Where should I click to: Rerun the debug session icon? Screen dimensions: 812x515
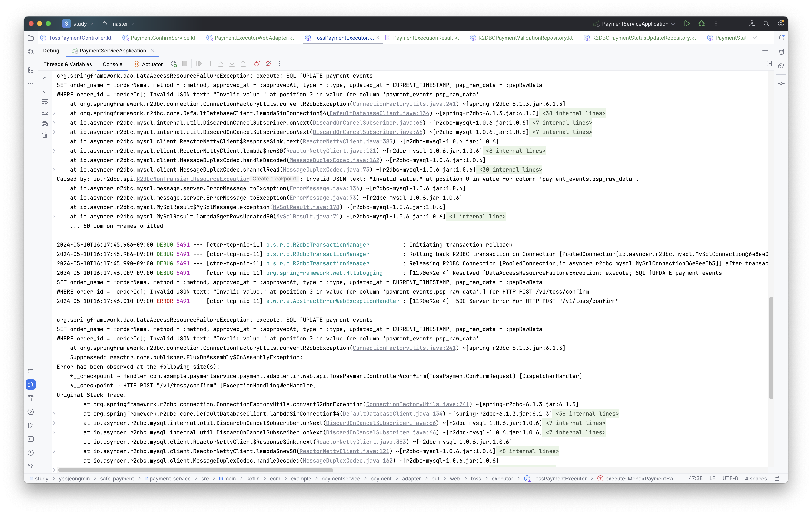pyautogui.click(x=174, y=64)
